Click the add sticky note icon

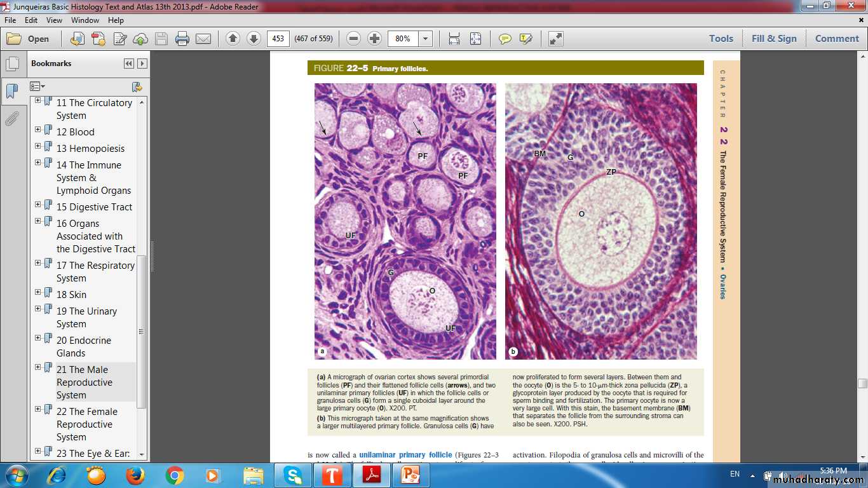tap(505, 39)
